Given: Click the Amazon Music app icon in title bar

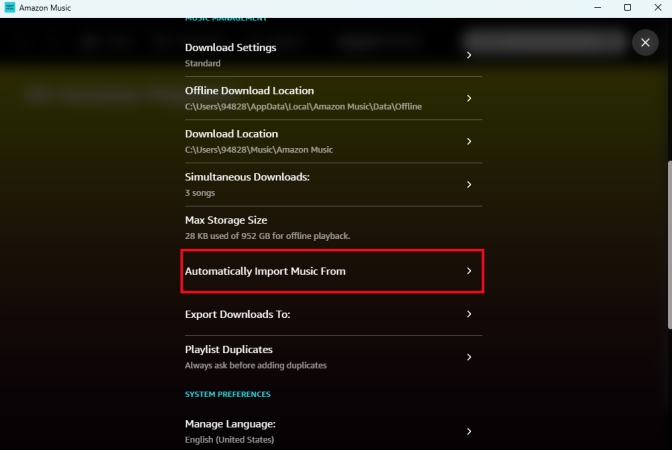Looking at the screenshot, I should pyautogui.click(x=9, y=8).
